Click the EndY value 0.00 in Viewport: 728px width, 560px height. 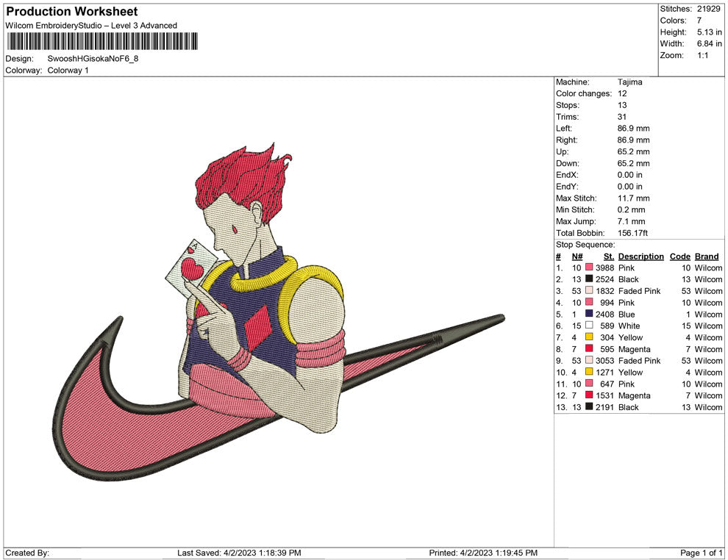629,187
